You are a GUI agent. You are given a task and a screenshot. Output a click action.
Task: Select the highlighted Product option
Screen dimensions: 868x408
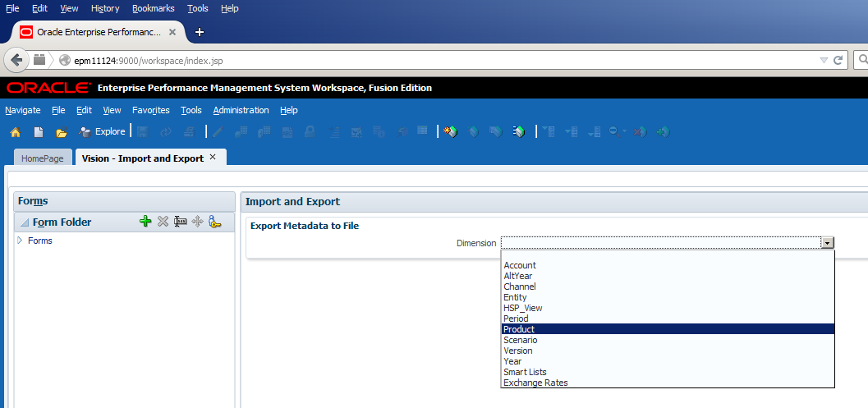[x=668, y=329]
